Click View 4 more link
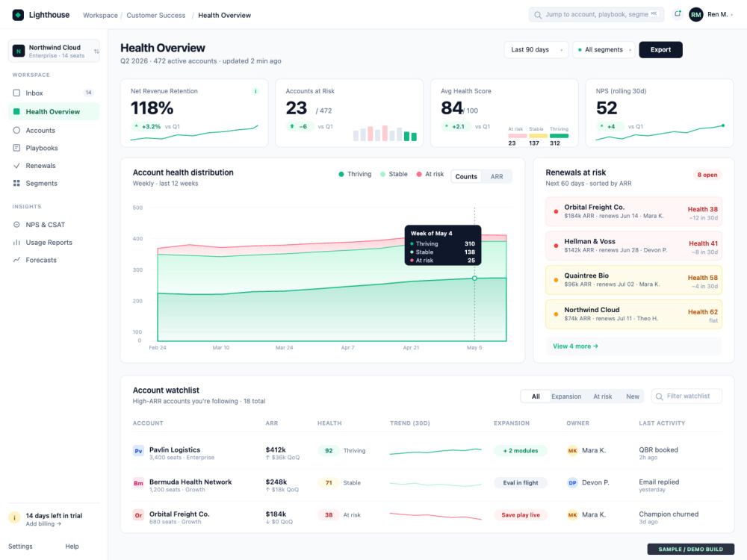Image resolution: width=747 pixels, height=560 pixels. tap(575, 346)
